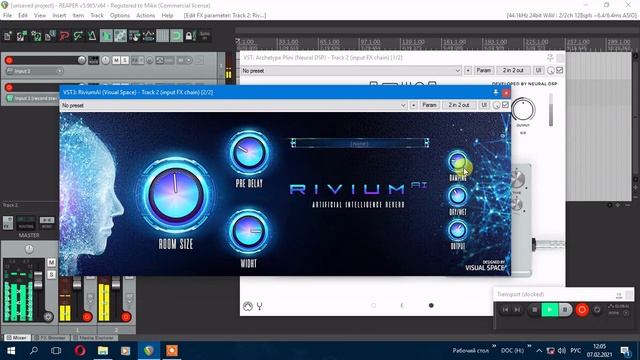Image resolution: width=640 pixels, height=360 pixels.
Task: Go to project start in transport
Action: click(505, 310)
